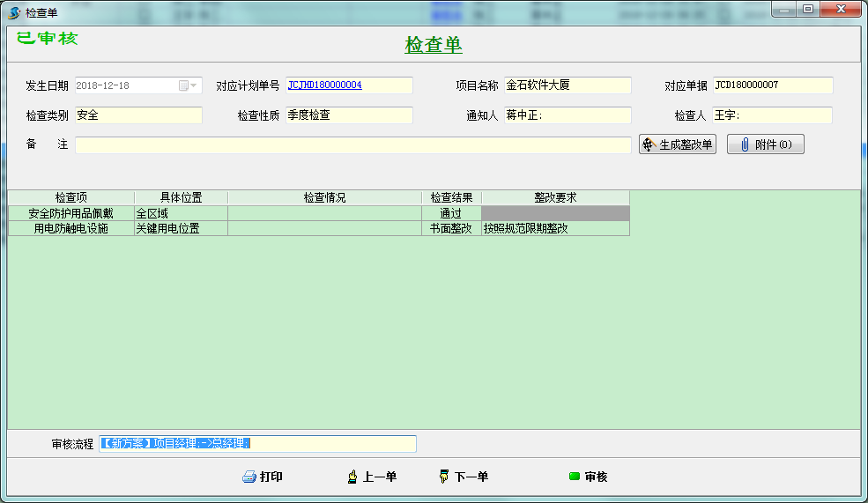Click the empty 备注 remarks field

pyautogui.click(x=353, y=145)
